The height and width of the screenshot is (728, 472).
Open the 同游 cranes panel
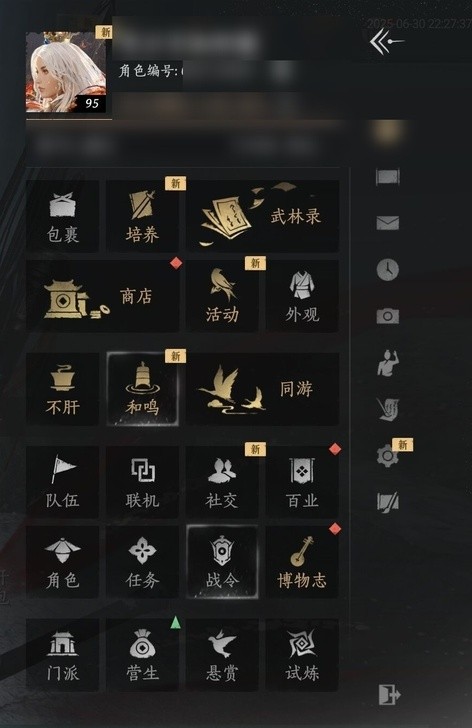coord(263,389)
